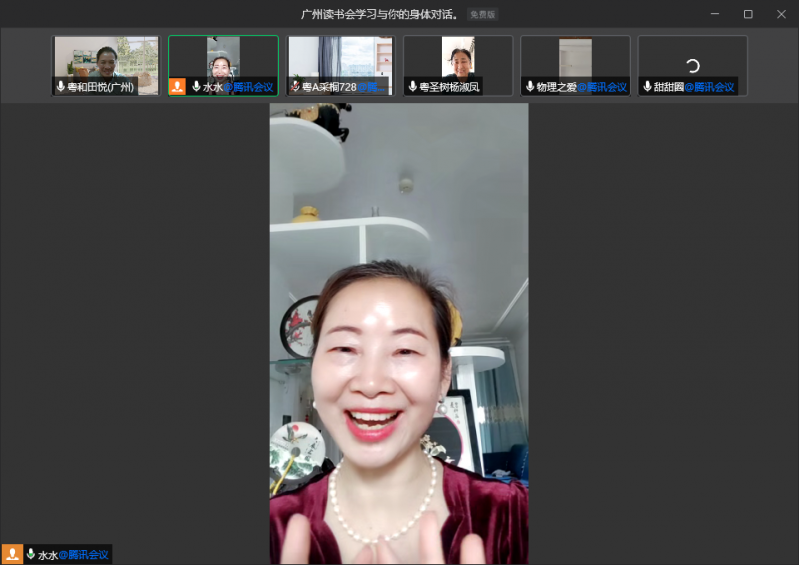The width and height of the screenshot is (799, 565).
Task: Click the main speaker video
Action: (x=398, y=330)
